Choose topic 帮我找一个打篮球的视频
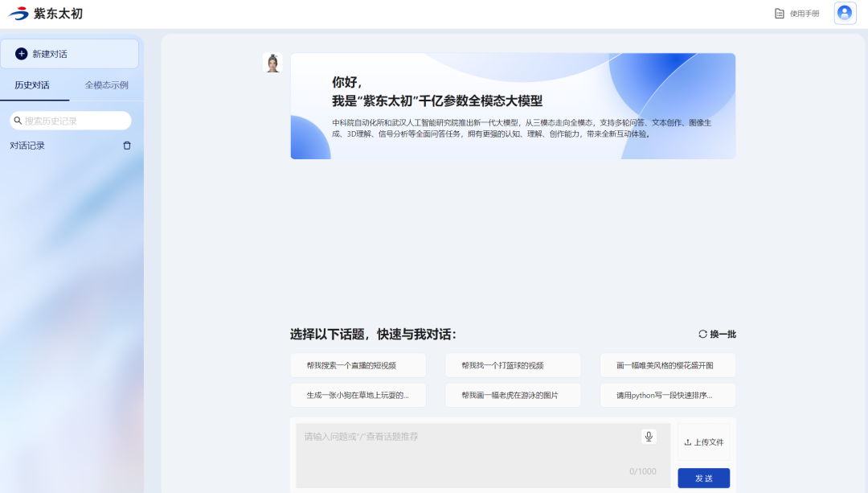 coord(513,365)
